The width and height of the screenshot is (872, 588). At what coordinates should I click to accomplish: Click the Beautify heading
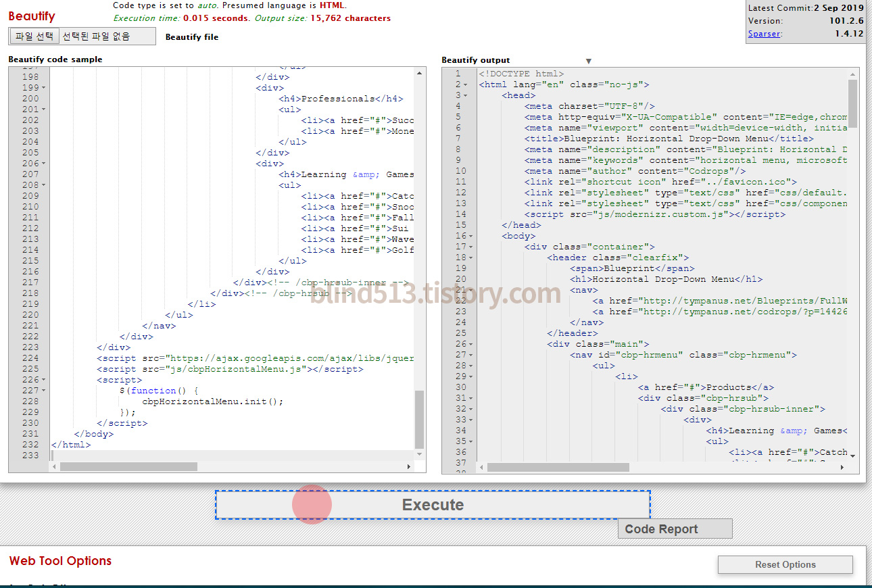coord(32,16)
